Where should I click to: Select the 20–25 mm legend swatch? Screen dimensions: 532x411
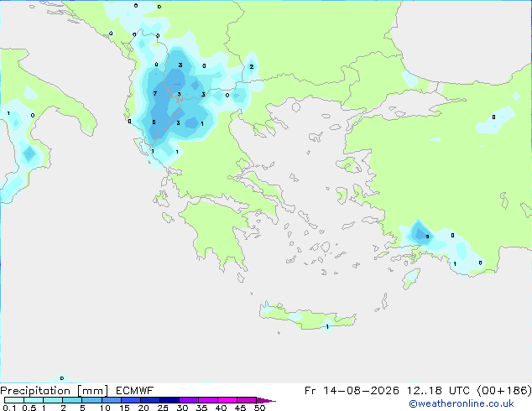point(149,400)
